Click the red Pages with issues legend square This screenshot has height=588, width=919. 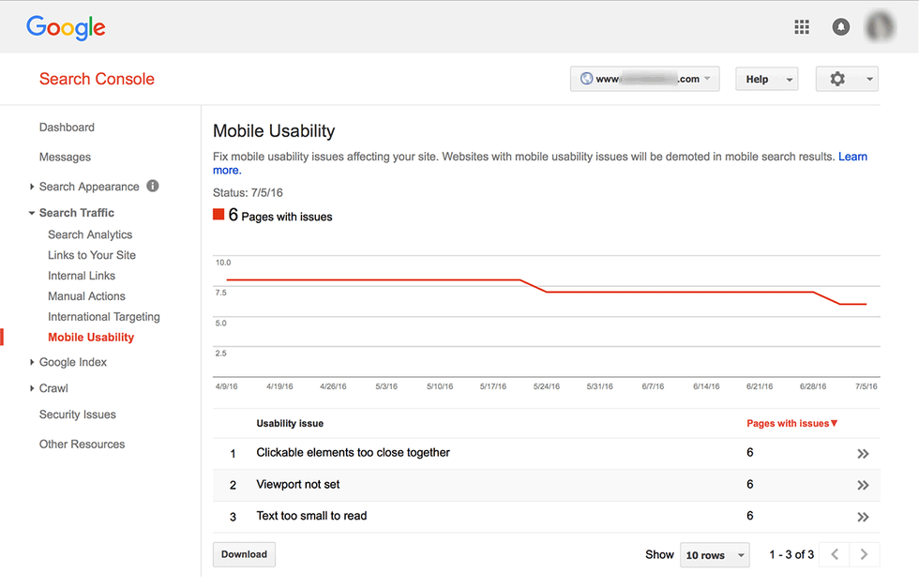pos(218,215)
